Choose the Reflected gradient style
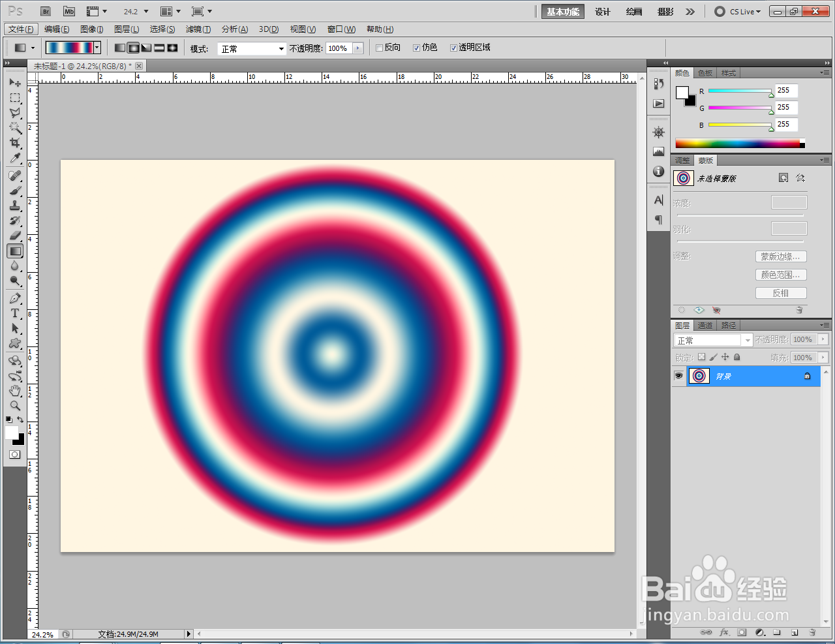The width and height of the screenshot is (835, 644). pyautogui.click(x=159, y=48)
